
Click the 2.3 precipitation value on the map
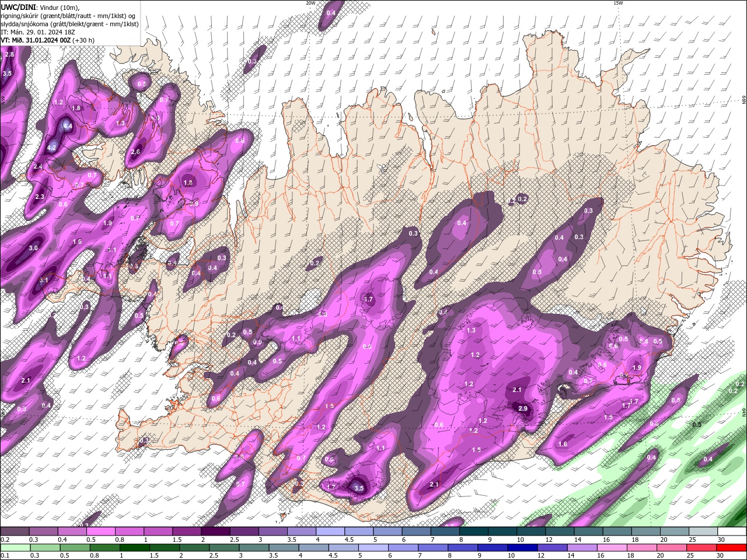pos(40,197)
